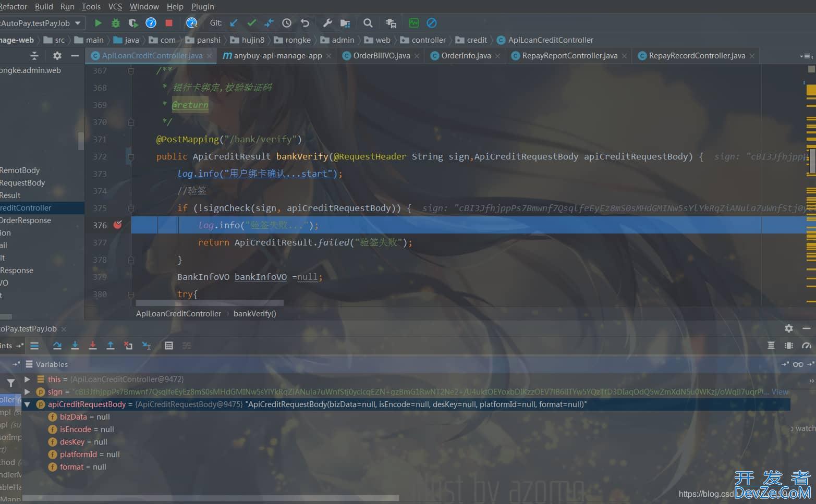The image size is (816, 504).
Task: Click 'controller' in the navigation breadcrumb
Action: [x=429, y=40]
